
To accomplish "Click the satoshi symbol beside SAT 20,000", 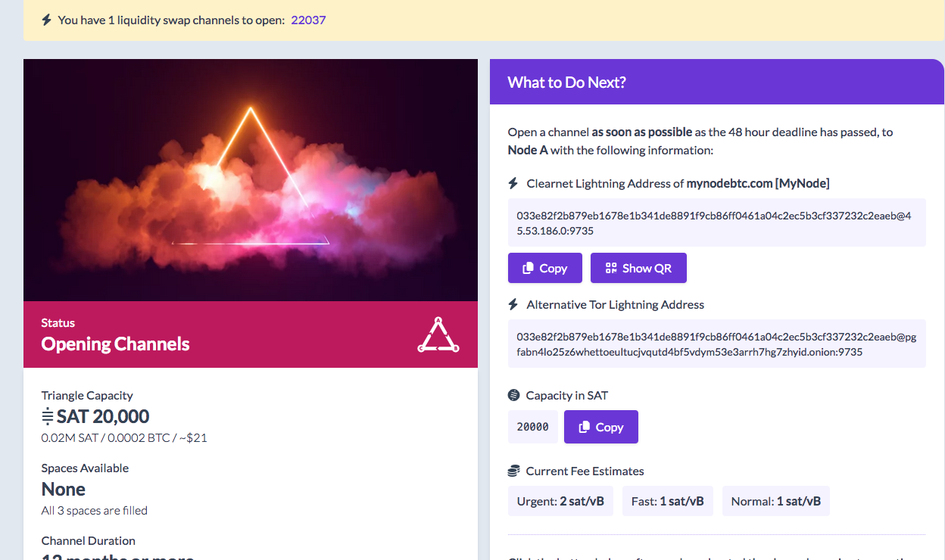I will pos(48,416).
